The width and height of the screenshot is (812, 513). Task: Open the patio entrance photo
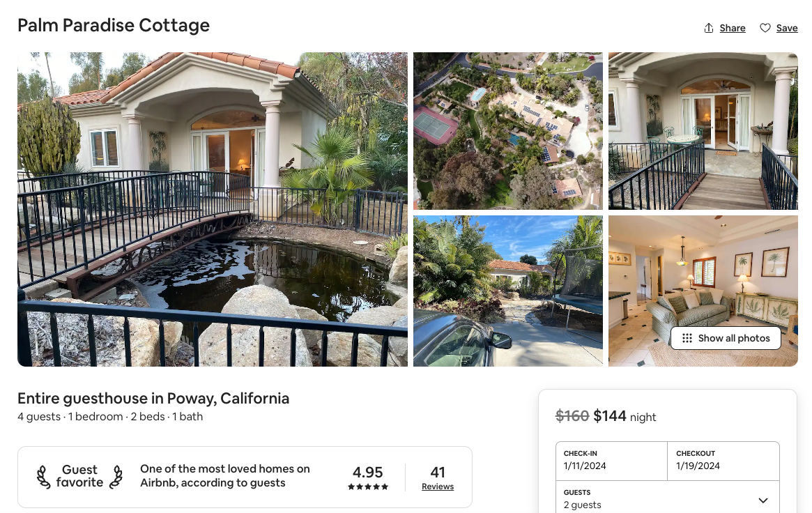click(x=703, y=131)
